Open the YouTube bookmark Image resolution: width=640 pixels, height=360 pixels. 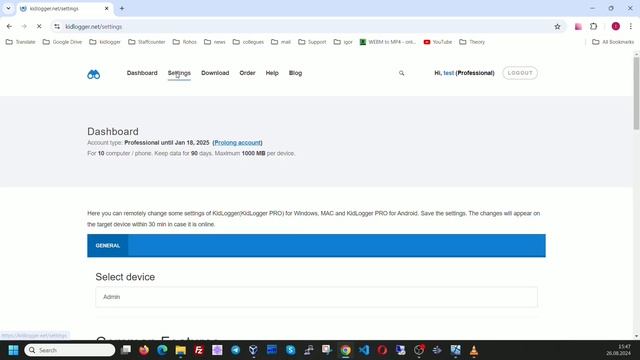[438, 42]
